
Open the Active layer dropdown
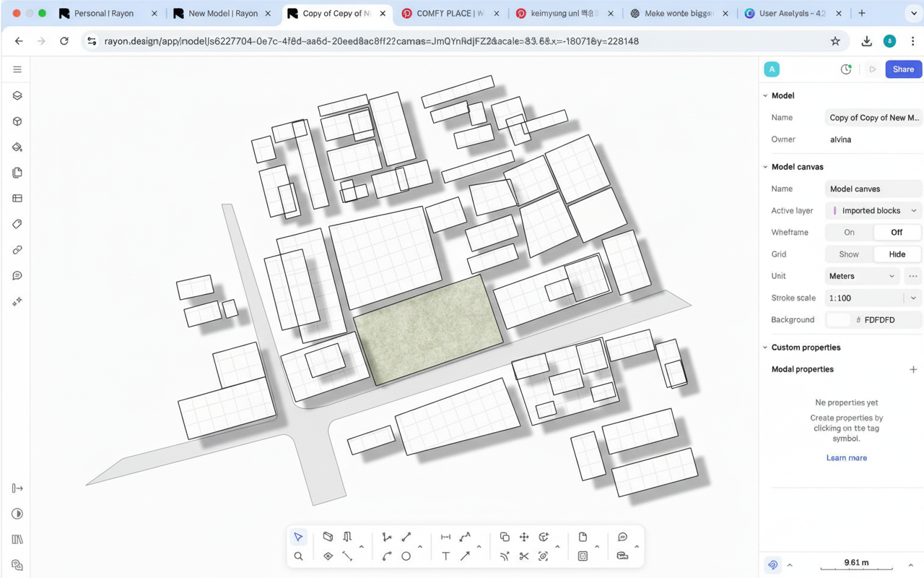(x=873, y=211)
